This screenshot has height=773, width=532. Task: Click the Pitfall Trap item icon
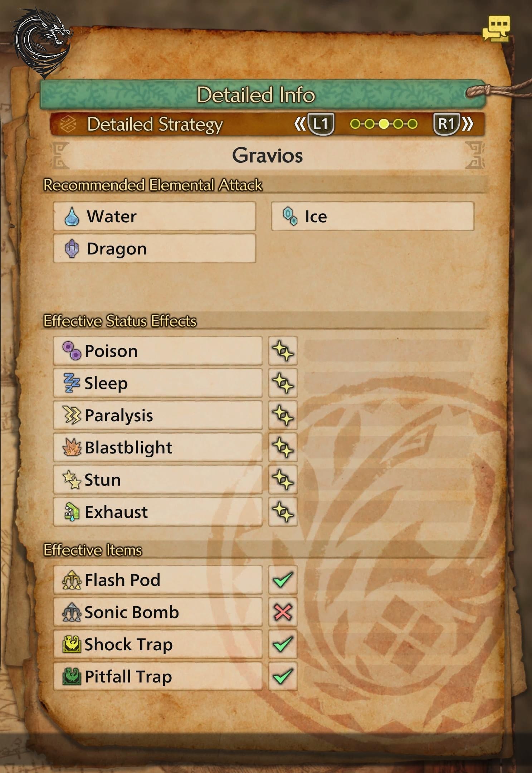coord(72,676)
